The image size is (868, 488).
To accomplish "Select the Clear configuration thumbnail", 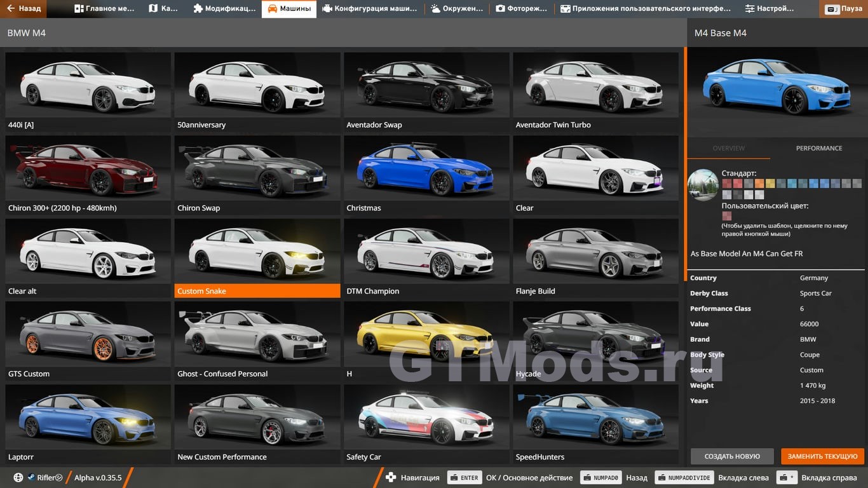I will pyautogui.click(x=596, y=175).
